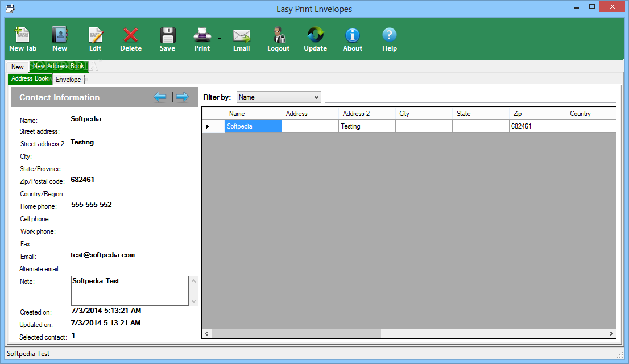This screenshot has width=629, height=364.
Task: Open the Filter by Name dropdown
Action: 279,97
